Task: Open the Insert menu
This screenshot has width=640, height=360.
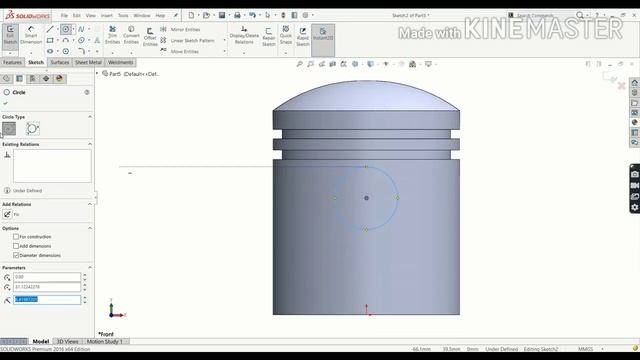Action: tap(107, 16)
